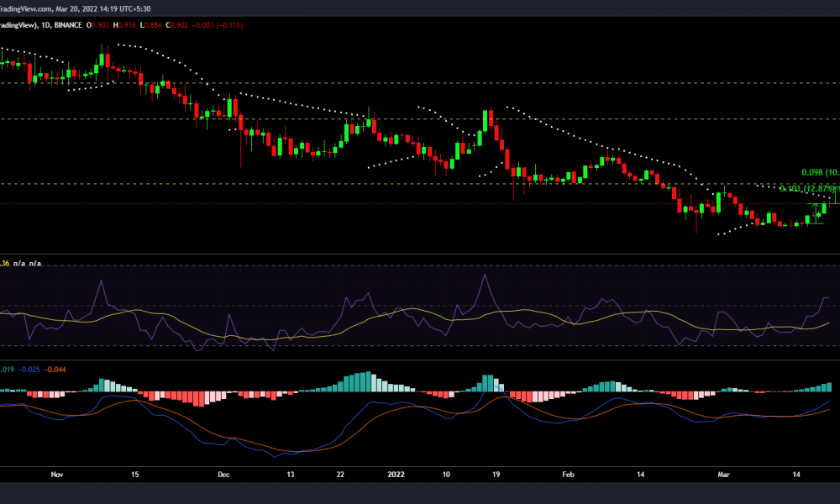Click the 10 date label on time axis
Screen dimensions: 840x504
click(446, 475)
